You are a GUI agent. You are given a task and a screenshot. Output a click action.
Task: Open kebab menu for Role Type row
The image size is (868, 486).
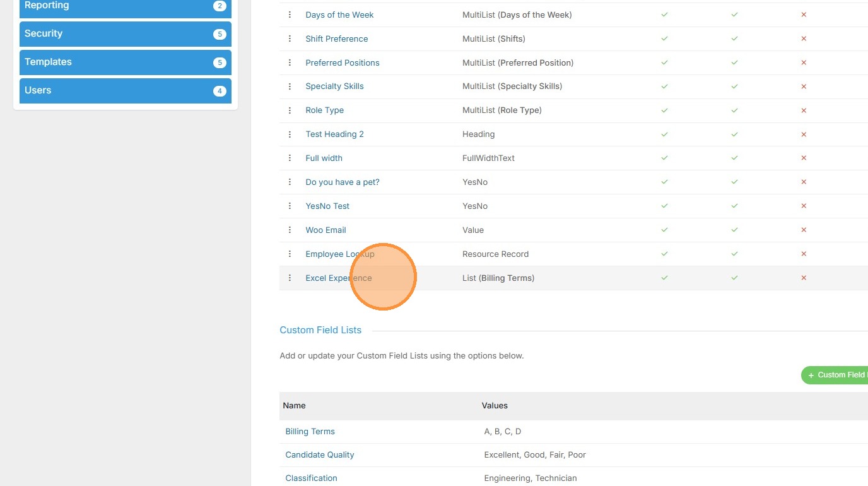tap(290, 110)
